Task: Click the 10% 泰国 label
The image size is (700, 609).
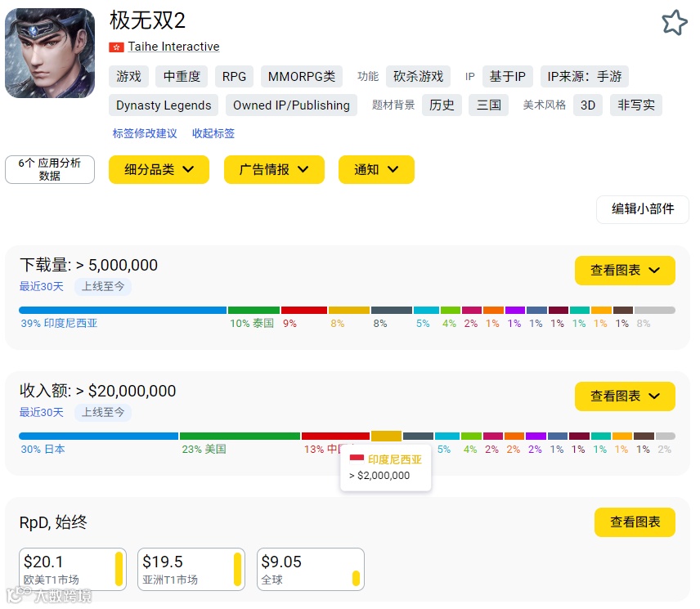Action: coord(252,324)
